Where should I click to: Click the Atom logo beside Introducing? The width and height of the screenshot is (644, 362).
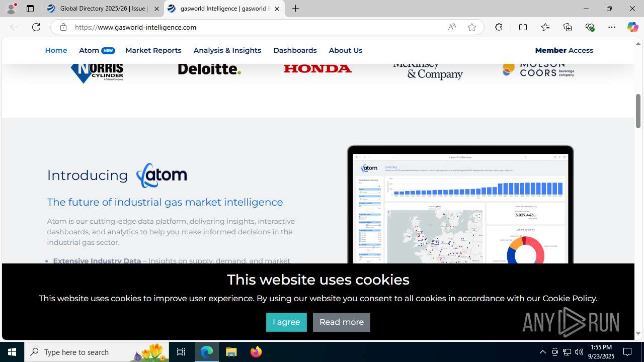pos(162,175)
